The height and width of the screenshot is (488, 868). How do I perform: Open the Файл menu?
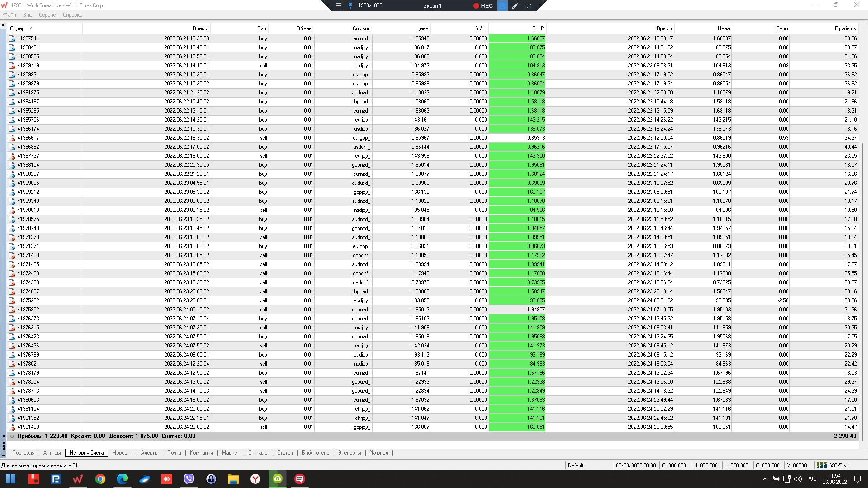[9, 15]
